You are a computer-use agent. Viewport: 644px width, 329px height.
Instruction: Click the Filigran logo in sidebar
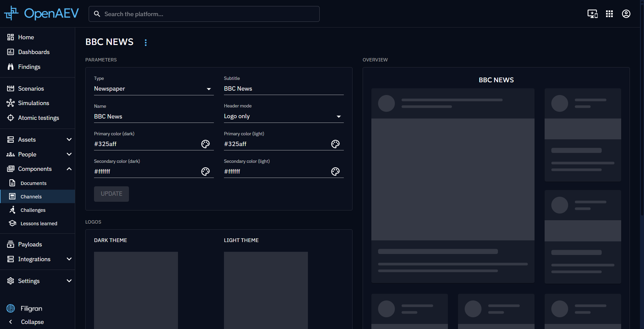tap(25, 308)
